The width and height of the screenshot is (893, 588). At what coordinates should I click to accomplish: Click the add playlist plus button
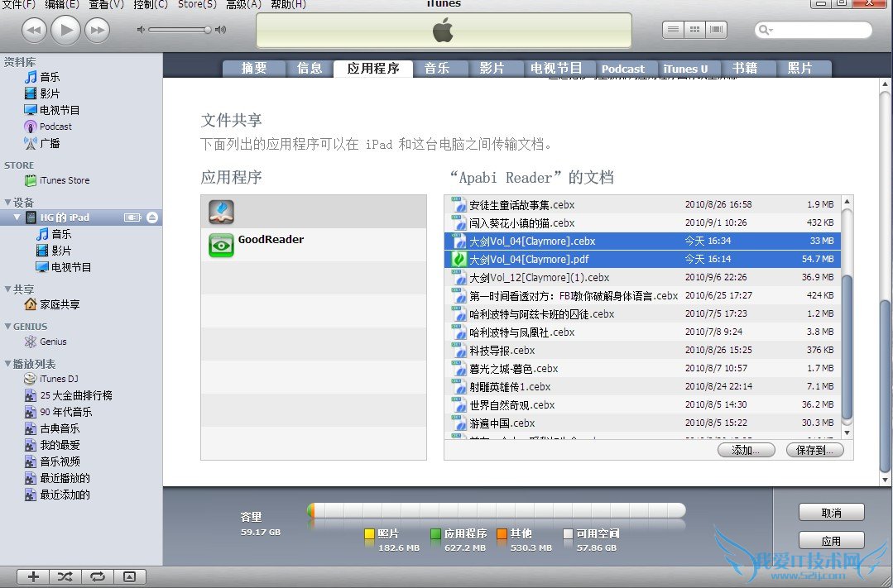coord(33,576)
